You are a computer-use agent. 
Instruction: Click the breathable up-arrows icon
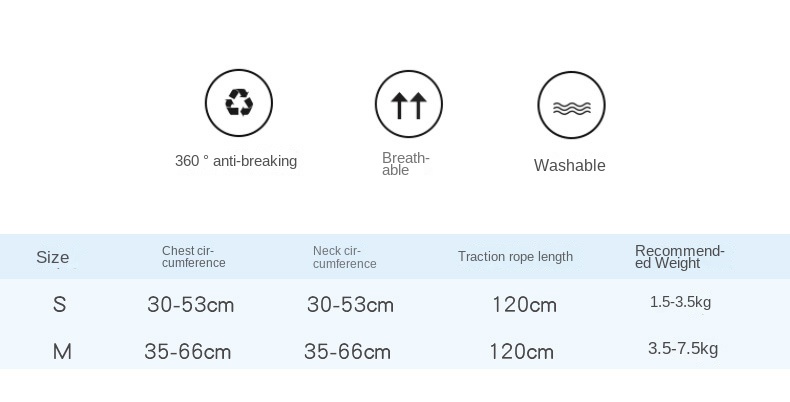pos(408,104)
